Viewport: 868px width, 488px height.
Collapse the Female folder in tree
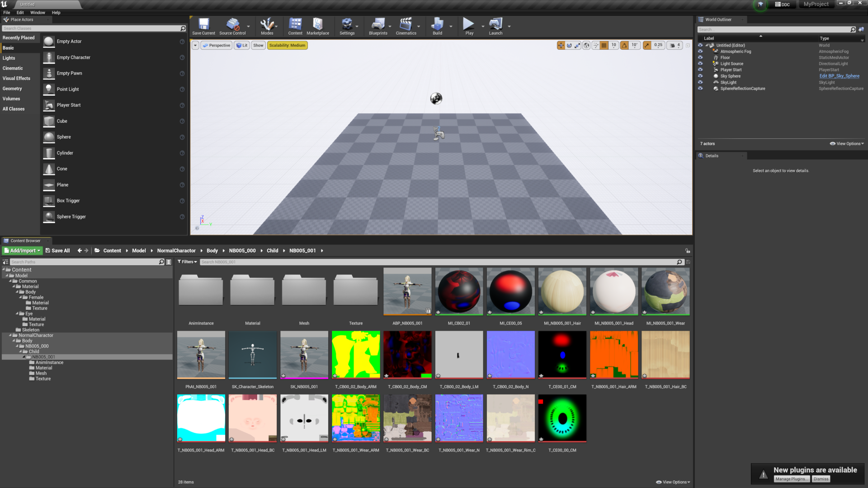[x=20, y=297]
